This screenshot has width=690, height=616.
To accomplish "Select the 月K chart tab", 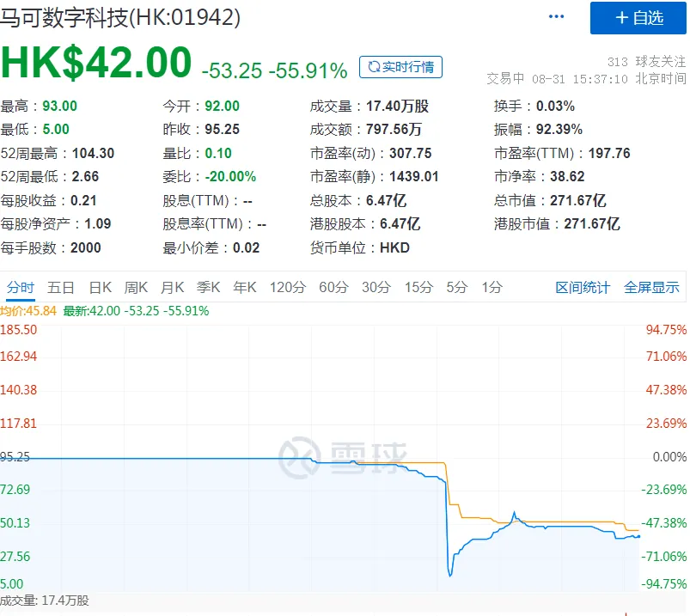I will (x=172, y=288).
